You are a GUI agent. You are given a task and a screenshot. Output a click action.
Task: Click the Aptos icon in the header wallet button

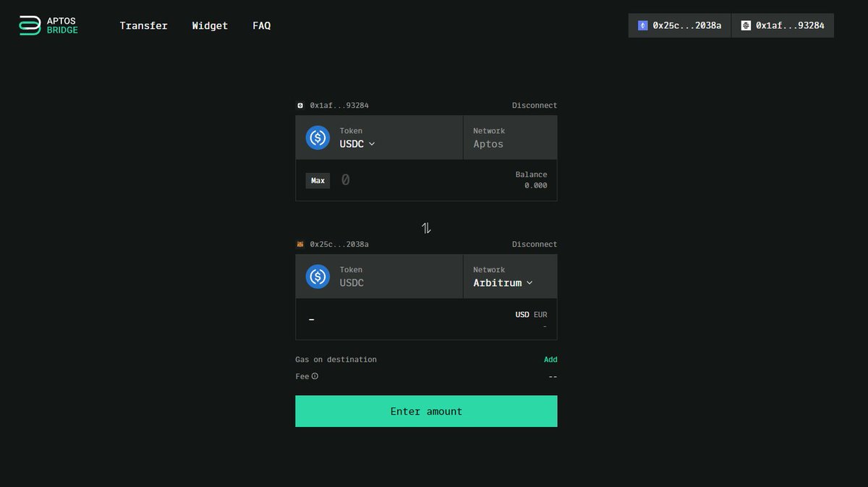pyautogui.click(x=746, y=25)
